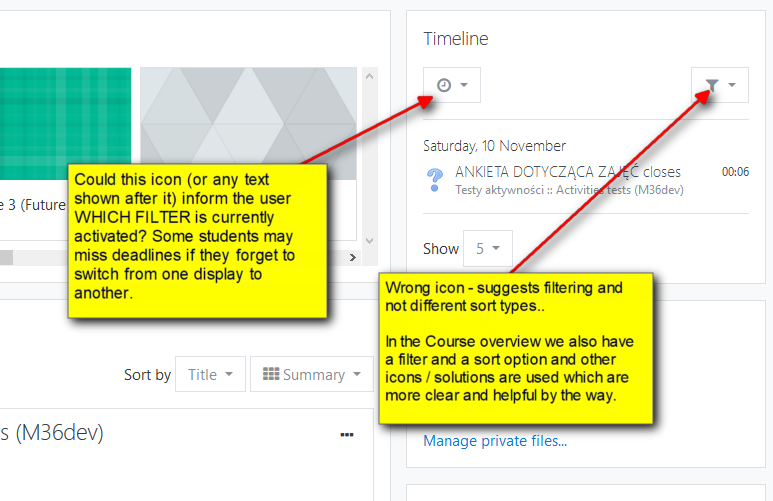This screenshot has width=773, height=501.
Task: Click the caret next to the clock icon
Action: coord(464,85)
